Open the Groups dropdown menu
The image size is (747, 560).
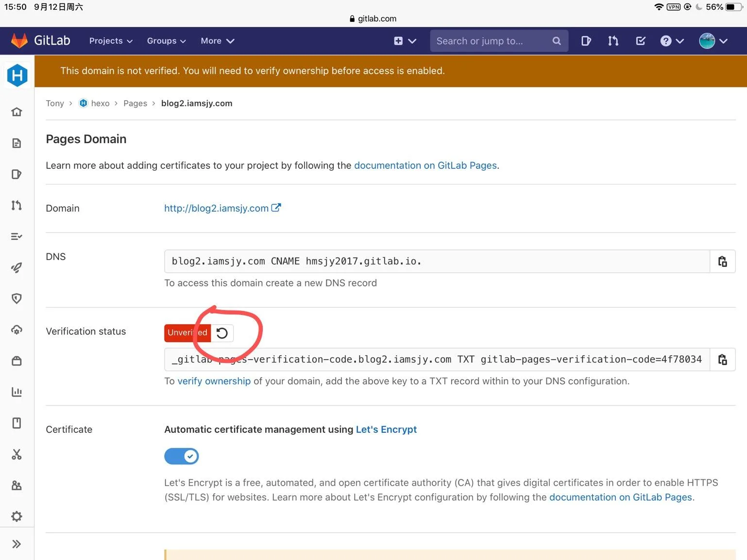click(166, 41)
